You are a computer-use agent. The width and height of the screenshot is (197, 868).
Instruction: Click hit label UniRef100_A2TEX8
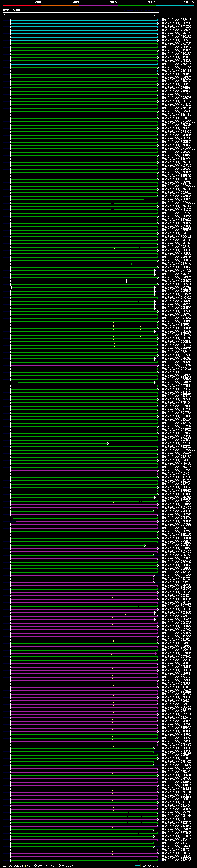click(x=176, y=104)
